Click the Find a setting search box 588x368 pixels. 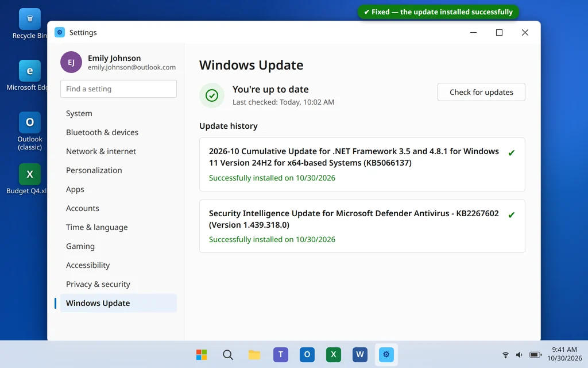[x=118, y=89]
